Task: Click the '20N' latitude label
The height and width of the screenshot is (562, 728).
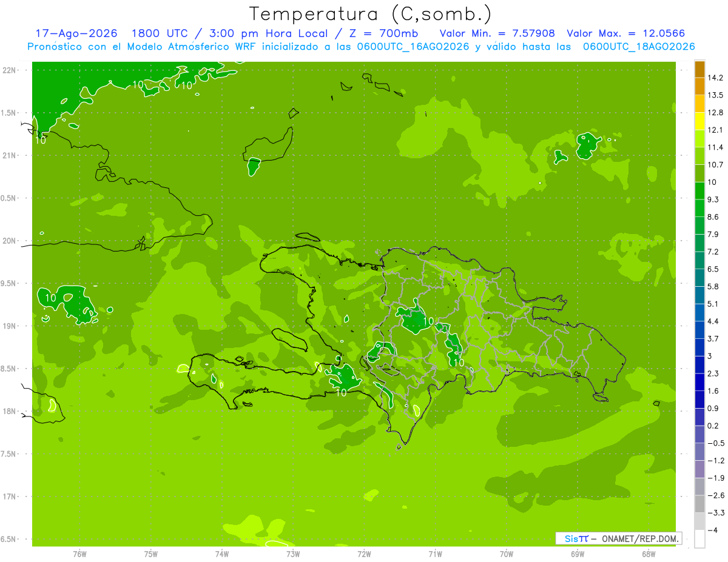Action: pyautogui.click(x=10, y=241)
